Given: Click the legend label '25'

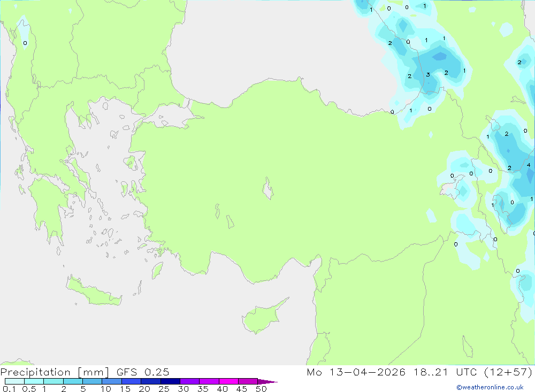Looking at the screenshot, I should (164, 389).
